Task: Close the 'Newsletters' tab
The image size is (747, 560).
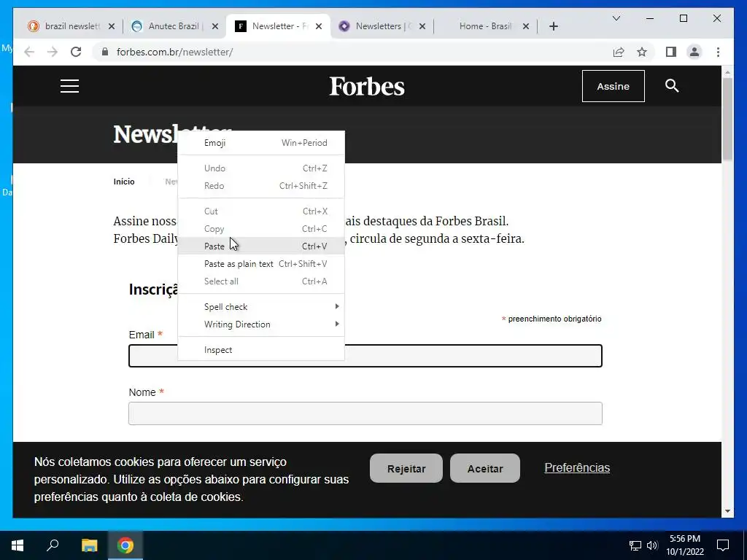Action: click(x=422, y=26)
